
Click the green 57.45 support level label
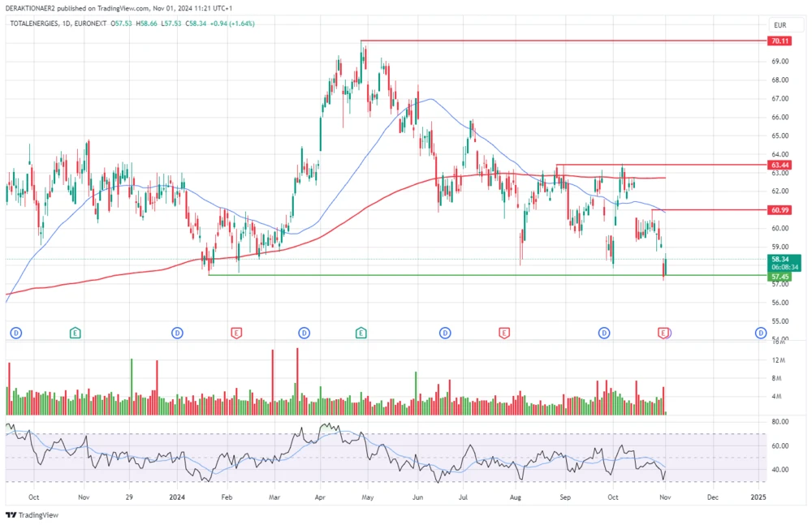780,276
